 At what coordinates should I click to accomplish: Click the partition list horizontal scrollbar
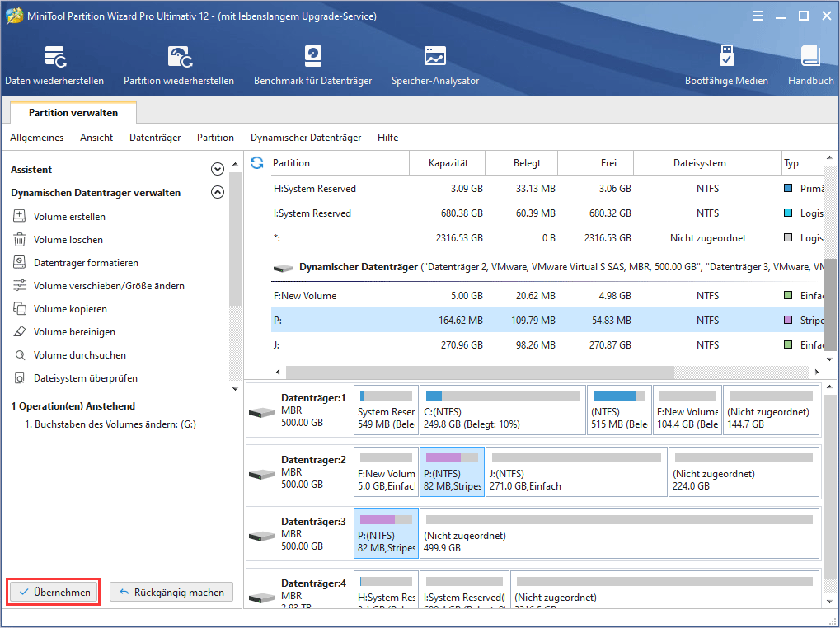(x=480, y=372)
